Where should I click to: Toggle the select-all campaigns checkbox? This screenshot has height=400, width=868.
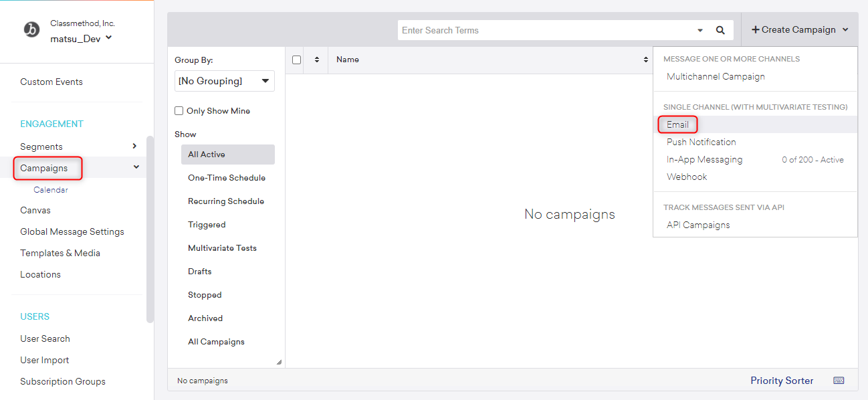click(297, 60)
